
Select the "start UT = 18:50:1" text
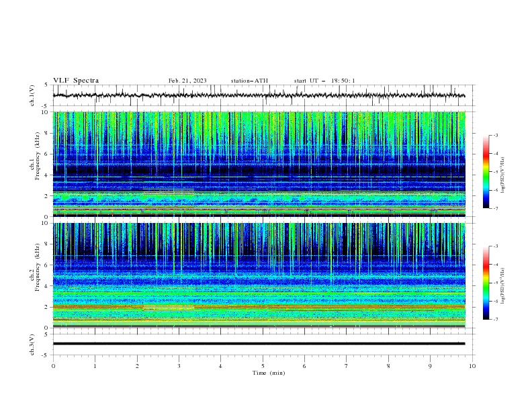(x=324, y=81)
